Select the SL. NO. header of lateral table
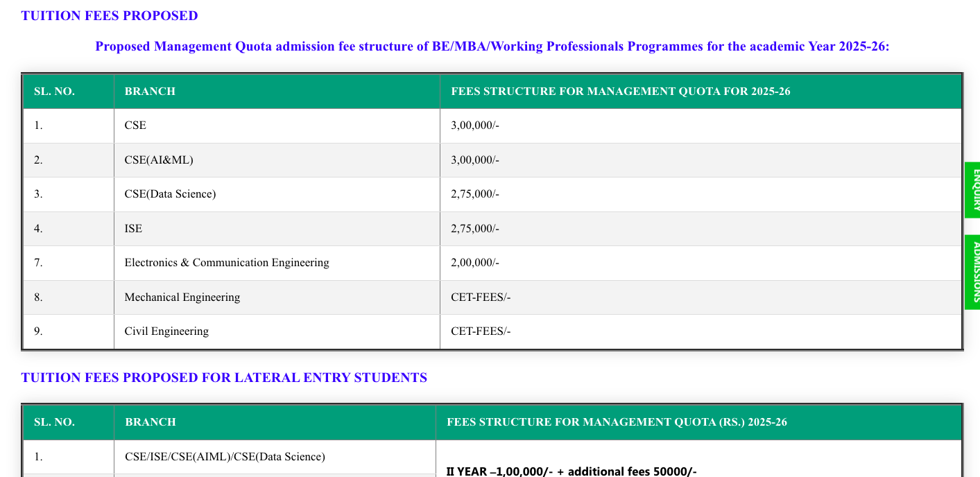The height and width of the screenshot is (477, 980). point(54,422)
